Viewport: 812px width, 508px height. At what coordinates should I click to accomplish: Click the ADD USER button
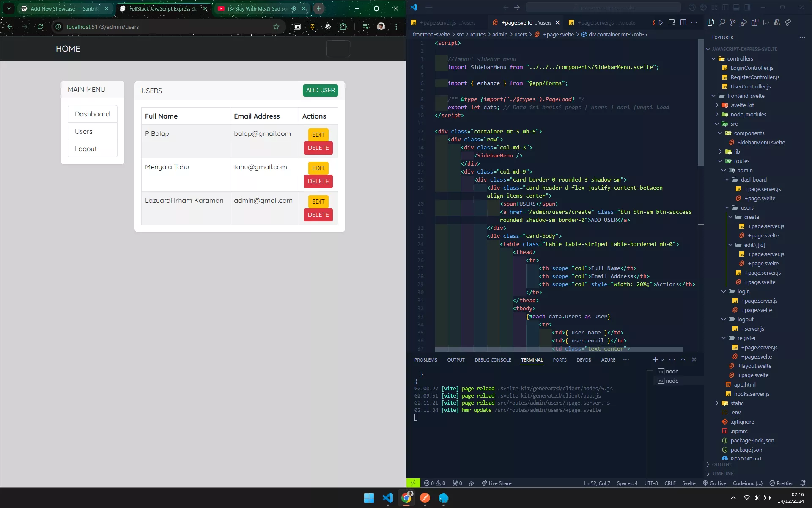click(x=320, y=91)
